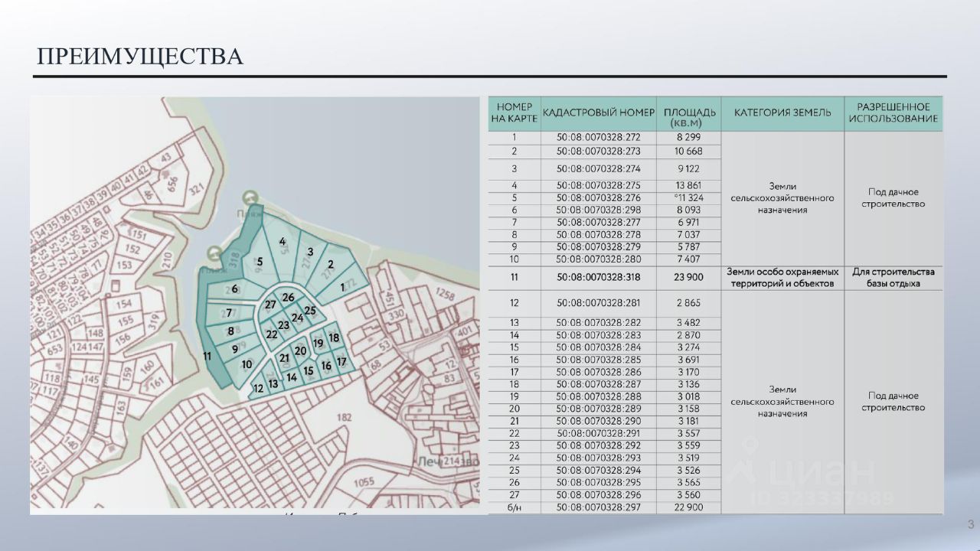Select plot number 18 on the map

pyautogui.click(x=334, y=337)
